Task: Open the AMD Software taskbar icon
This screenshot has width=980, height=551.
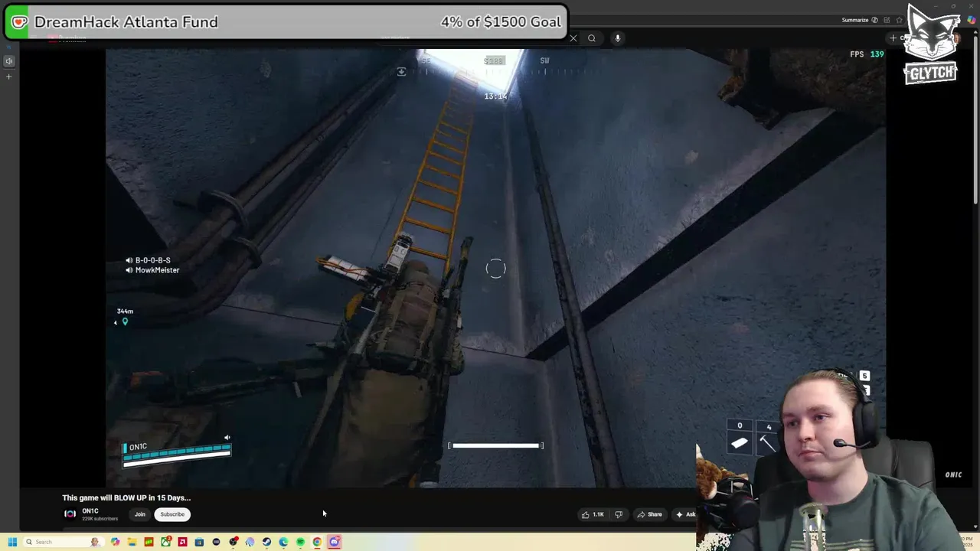Action: click(x=182, y=542)
